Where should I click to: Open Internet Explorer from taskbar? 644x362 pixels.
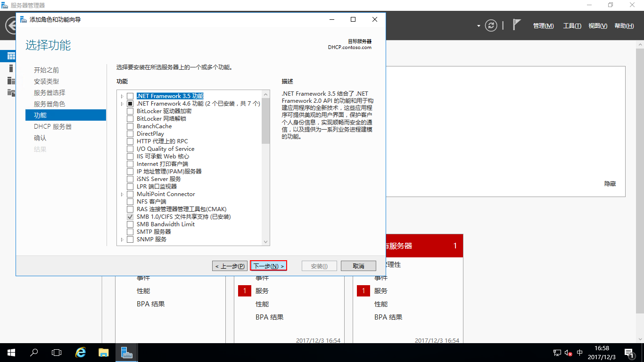click(81, 352)
